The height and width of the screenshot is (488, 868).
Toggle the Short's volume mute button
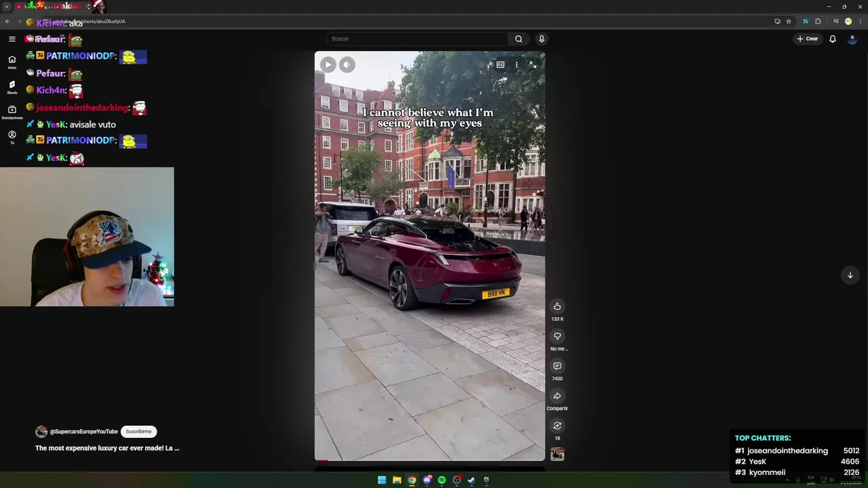coord(347,64)
